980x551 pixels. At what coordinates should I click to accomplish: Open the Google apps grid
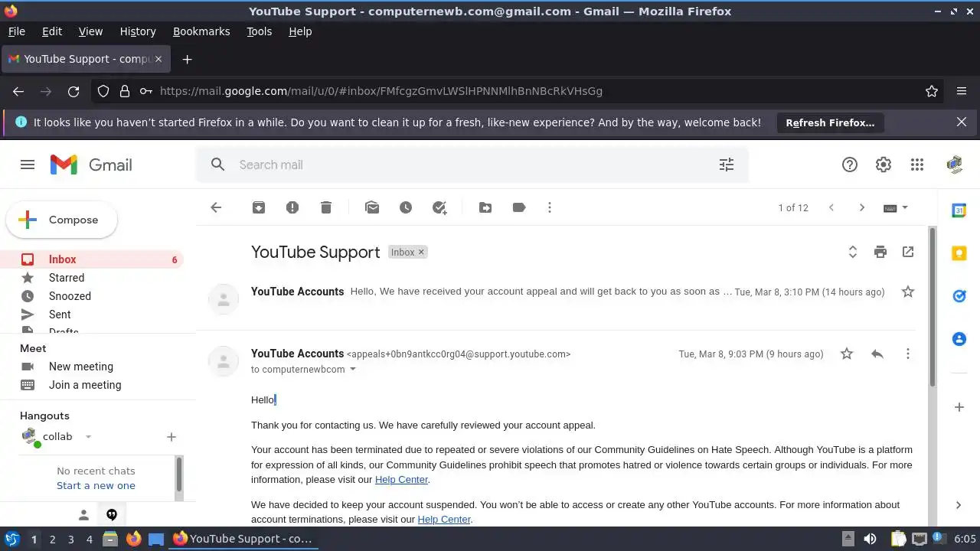pyautogui.click(x=917, y=165)
